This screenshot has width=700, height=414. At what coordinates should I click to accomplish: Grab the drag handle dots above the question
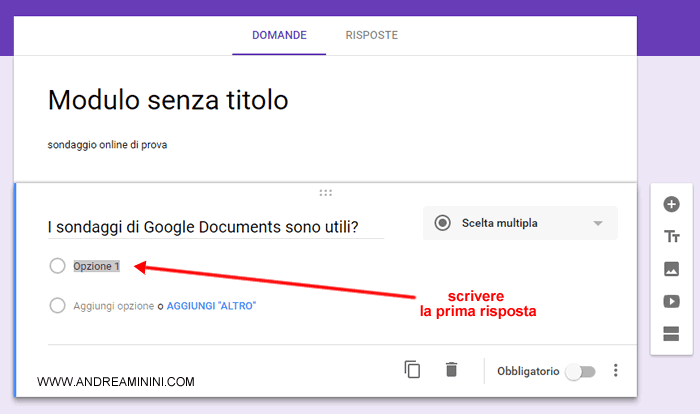[x=325, y=193]
